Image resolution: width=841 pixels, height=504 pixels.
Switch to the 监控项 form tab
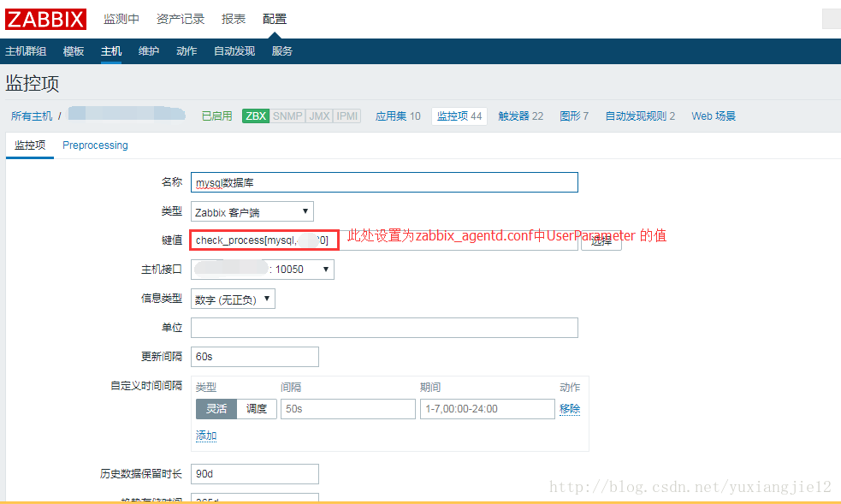point(30,145)
